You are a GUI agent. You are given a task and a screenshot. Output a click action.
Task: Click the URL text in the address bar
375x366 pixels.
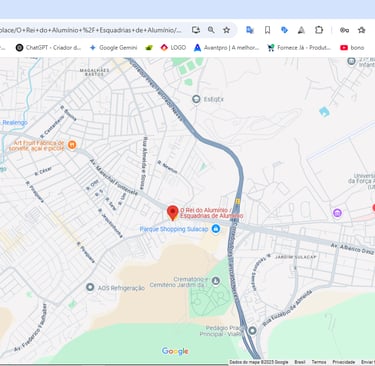(91, 30)
